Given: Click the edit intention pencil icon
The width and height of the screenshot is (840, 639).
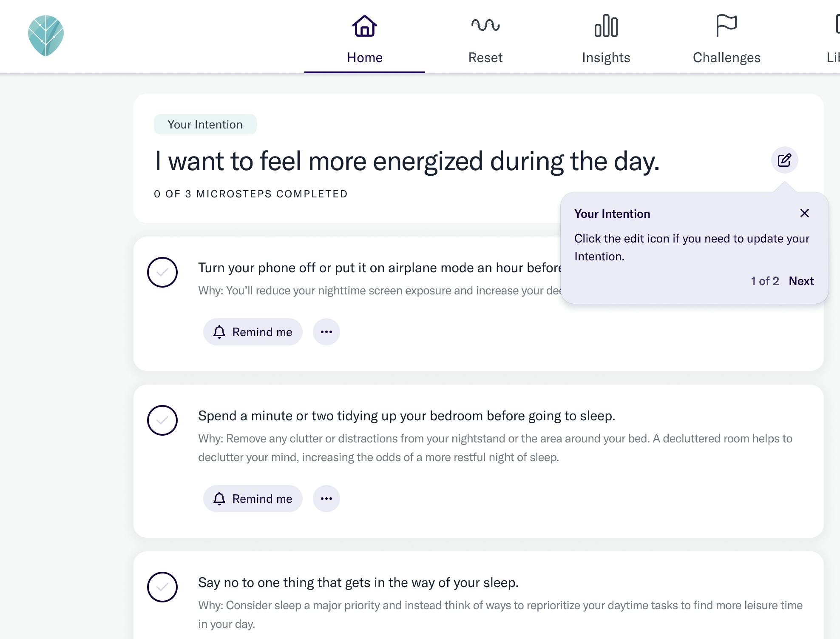Looking at the screenshot, I should 784,160.
